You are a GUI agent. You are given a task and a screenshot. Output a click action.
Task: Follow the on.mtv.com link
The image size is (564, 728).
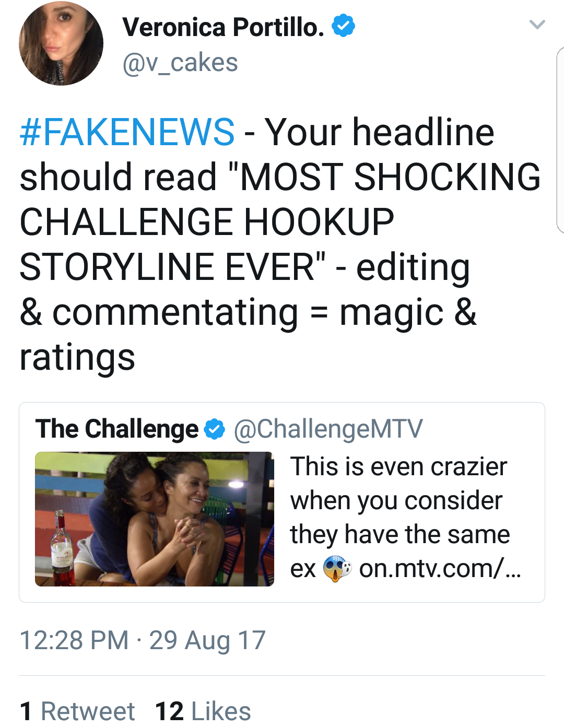point(440,569)
